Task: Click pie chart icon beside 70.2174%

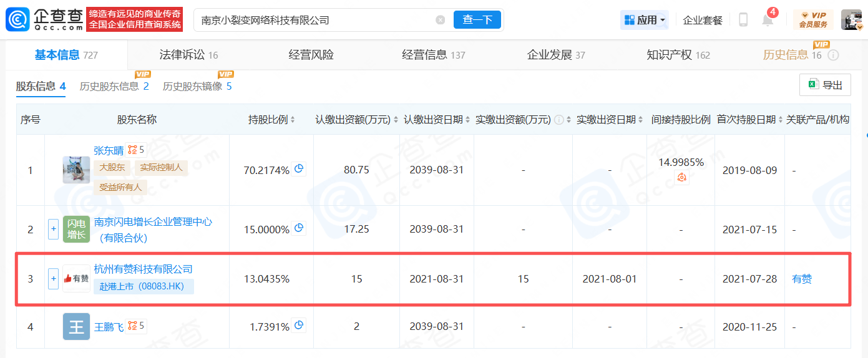Action: [x=299, y=169]
